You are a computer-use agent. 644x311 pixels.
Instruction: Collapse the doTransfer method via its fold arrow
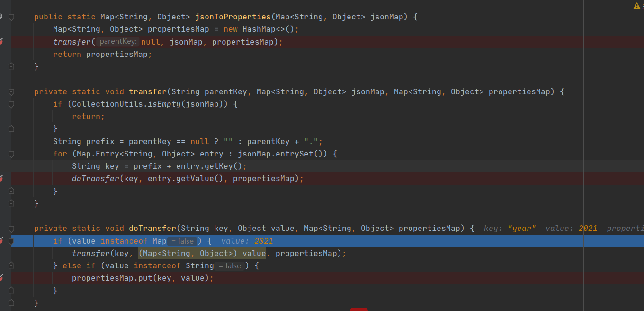[x=10, y=228]
